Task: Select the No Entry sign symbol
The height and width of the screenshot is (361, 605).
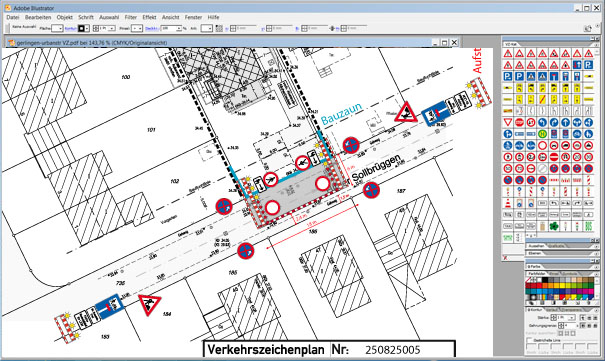Action: coord(554,157)
